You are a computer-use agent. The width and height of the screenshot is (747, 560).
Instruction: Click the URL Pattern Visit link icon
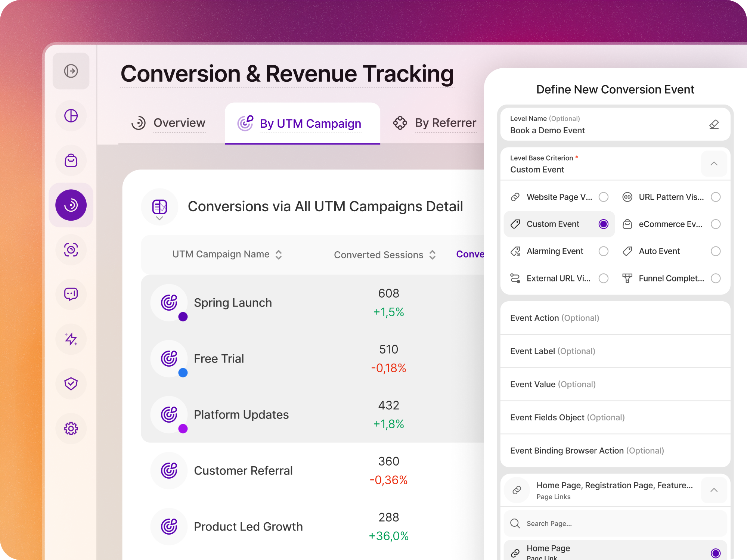[x=627, y=197]
